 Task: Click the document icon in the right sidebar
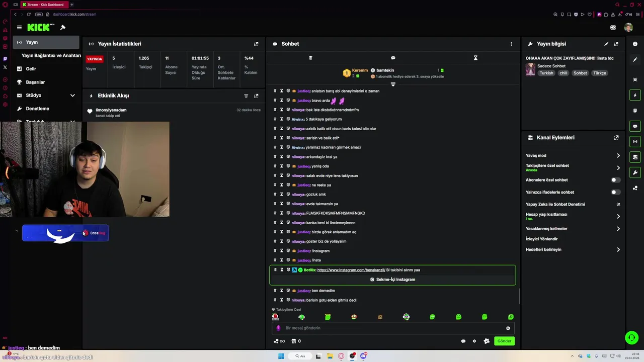click(635, 111)
